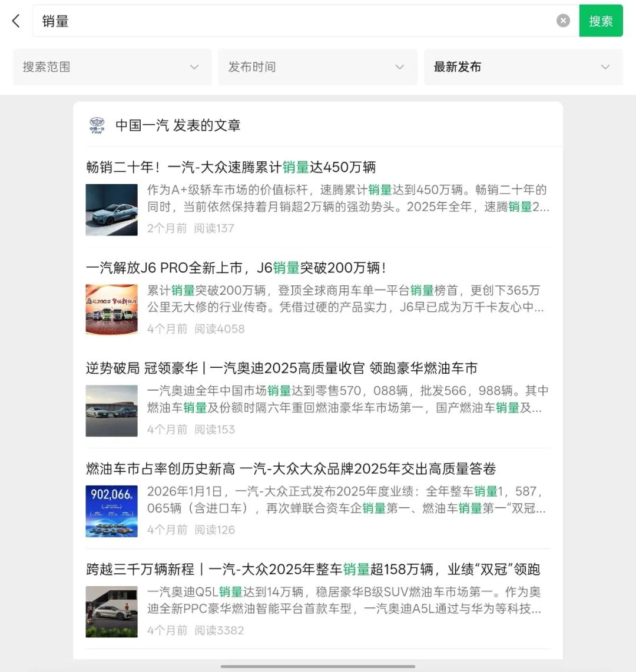This screenshot has height=672, width=636.
Task: Go back using the left arrow icon
Action: click(x=16, y=21)
